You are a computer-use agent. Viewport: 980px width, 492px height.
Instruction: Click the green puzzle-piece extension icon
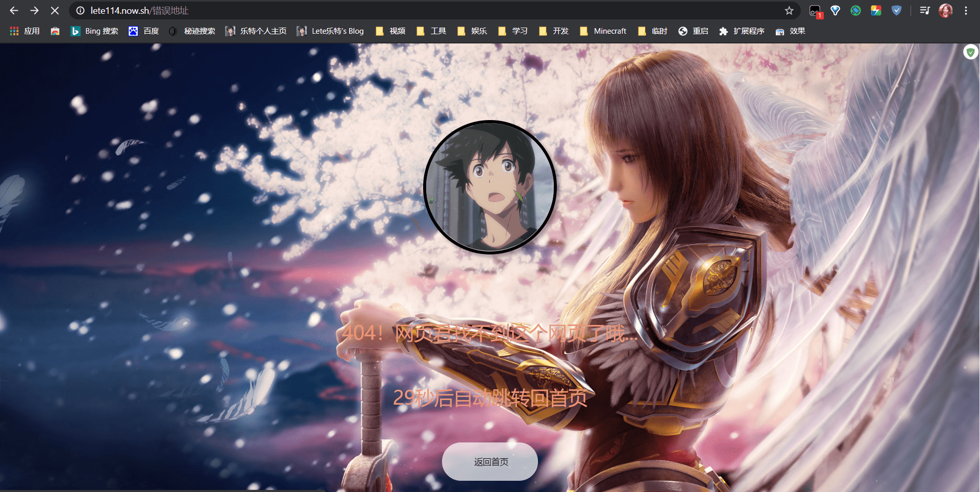855,11
